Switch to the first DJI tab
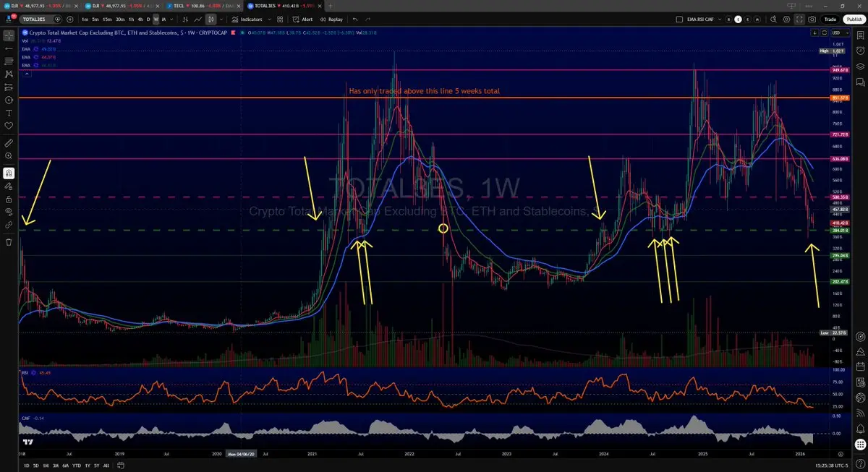This screenshot has height=472, width=868. (40, 6)
